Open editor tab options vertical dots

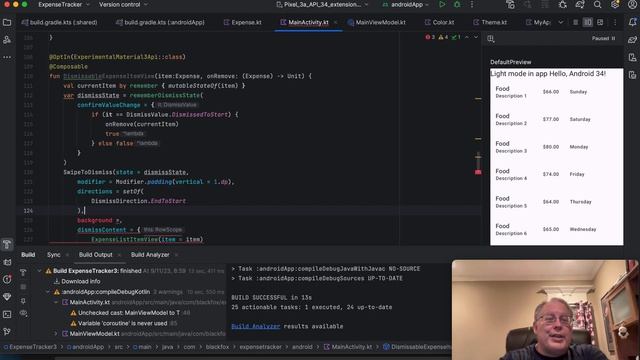point(615,22)
